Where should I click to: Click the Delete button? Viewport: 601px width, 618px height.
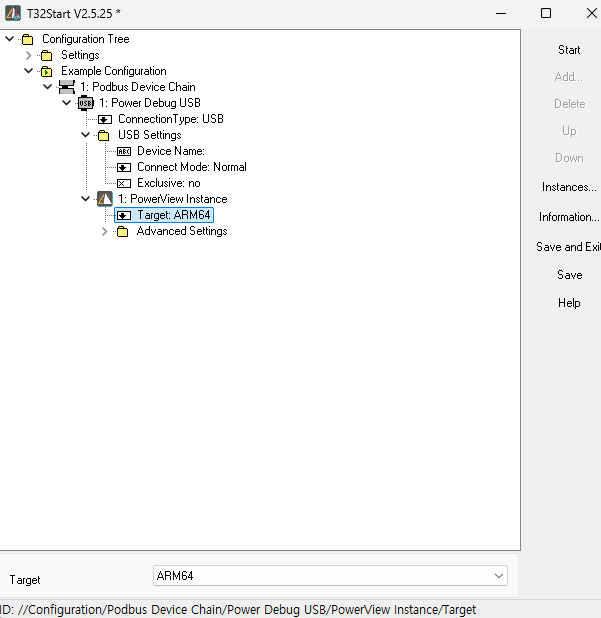569,104
